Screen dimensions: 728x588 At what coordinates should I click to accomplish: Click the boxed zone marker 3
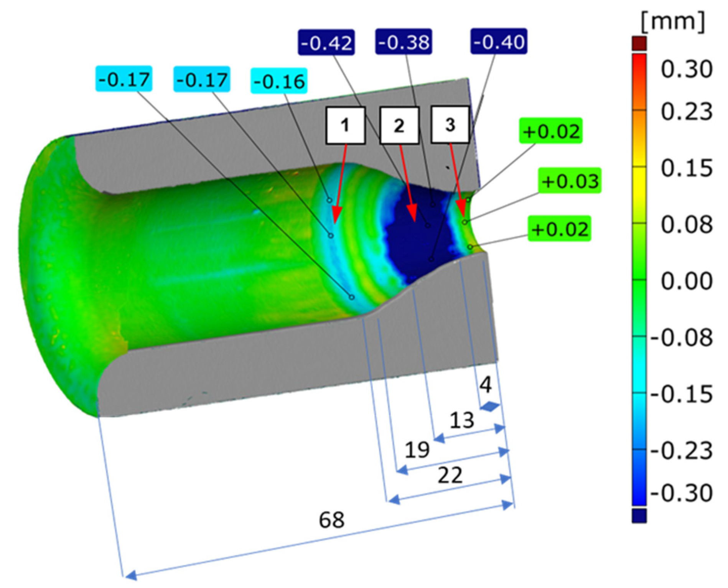(450, 125)
